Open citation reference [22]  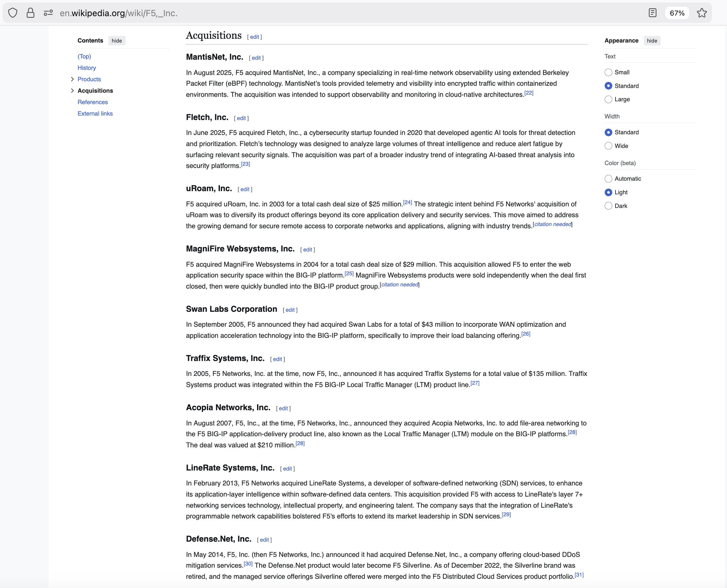coord(529,93)
